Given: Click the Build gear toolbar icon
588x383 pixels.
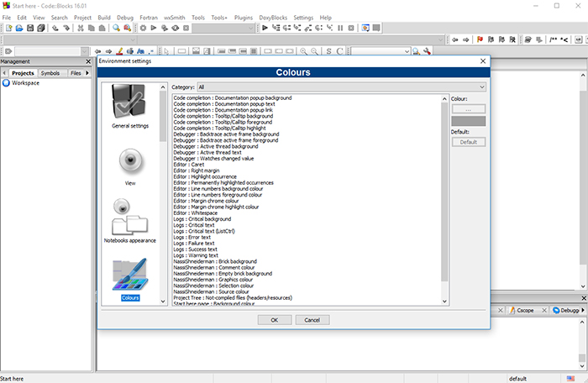Looking at the screenshot, I should point(143,28).
